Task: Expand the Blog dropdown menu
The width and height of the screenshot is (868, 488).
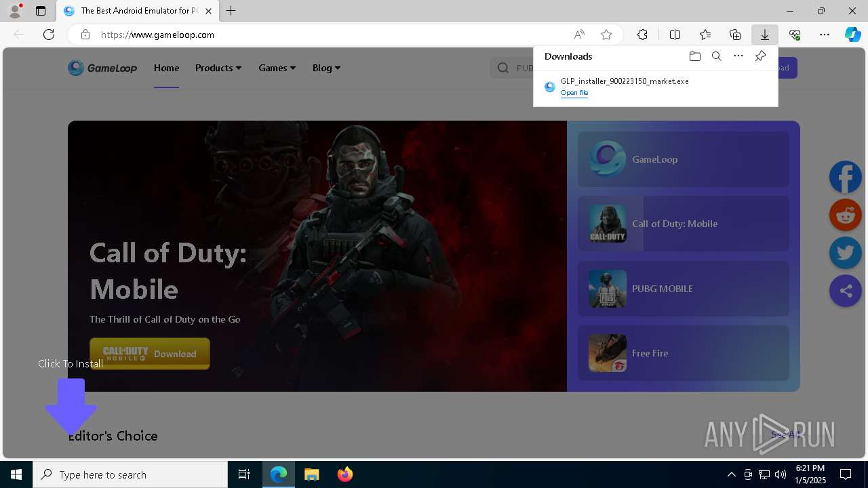Action: [x=326, y=68]
